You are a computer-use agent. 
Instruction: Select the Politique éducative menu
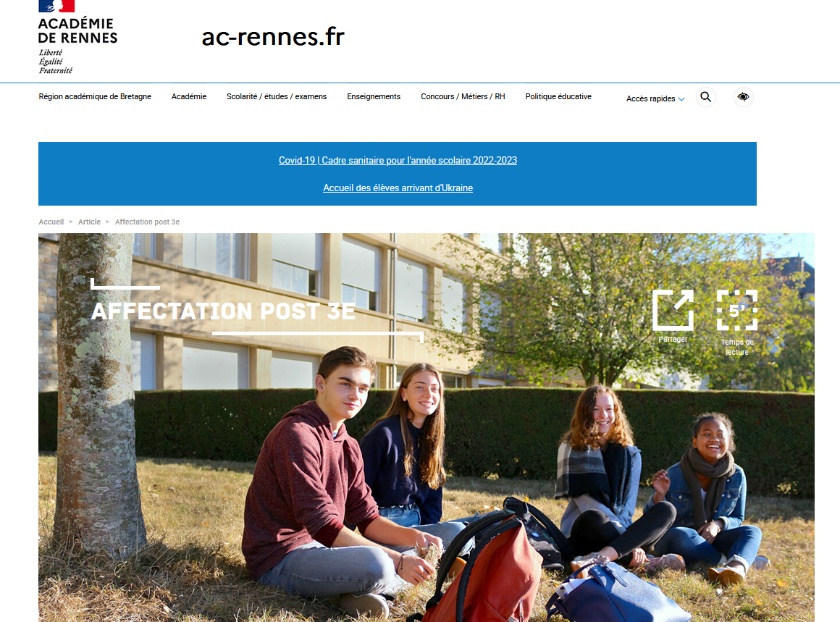coord(558,96)
